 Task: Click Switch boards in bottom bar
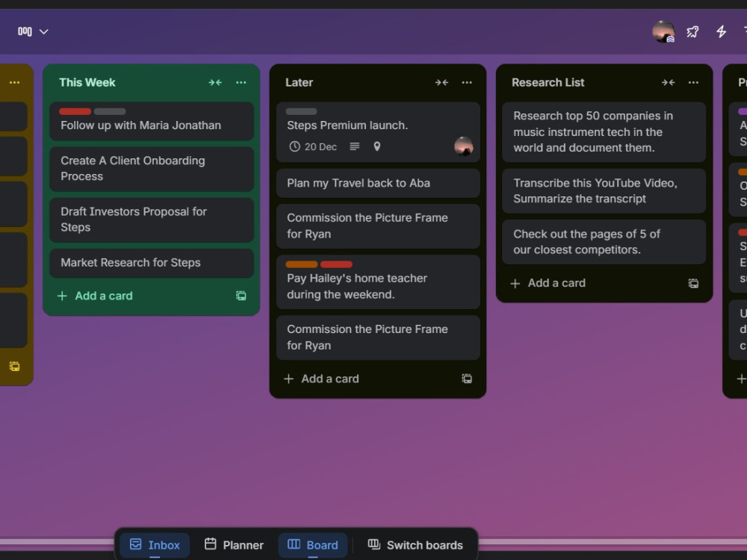pyautogui.click(x=415, y=545)
